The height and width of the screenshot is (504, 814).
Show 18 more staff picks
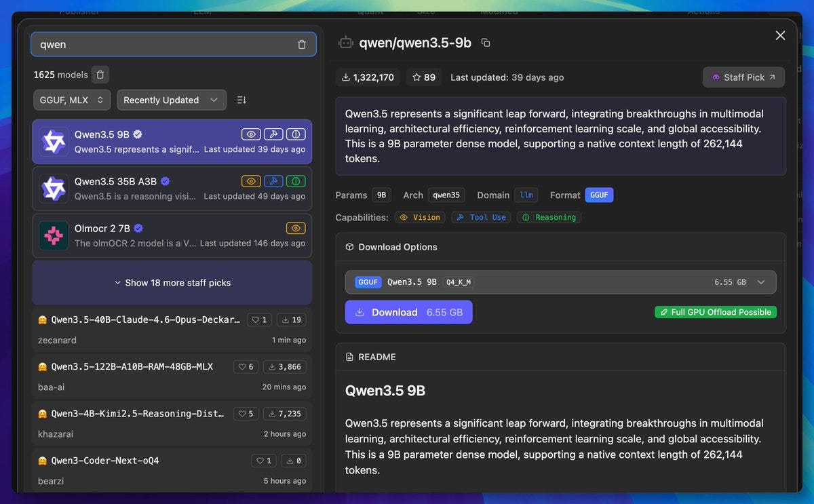click(x=172, y=283)
